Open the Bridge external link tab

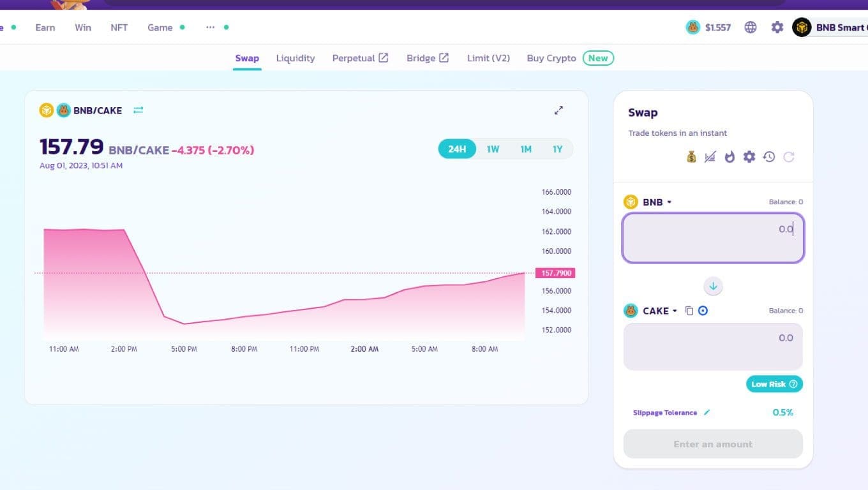(428, 58)
